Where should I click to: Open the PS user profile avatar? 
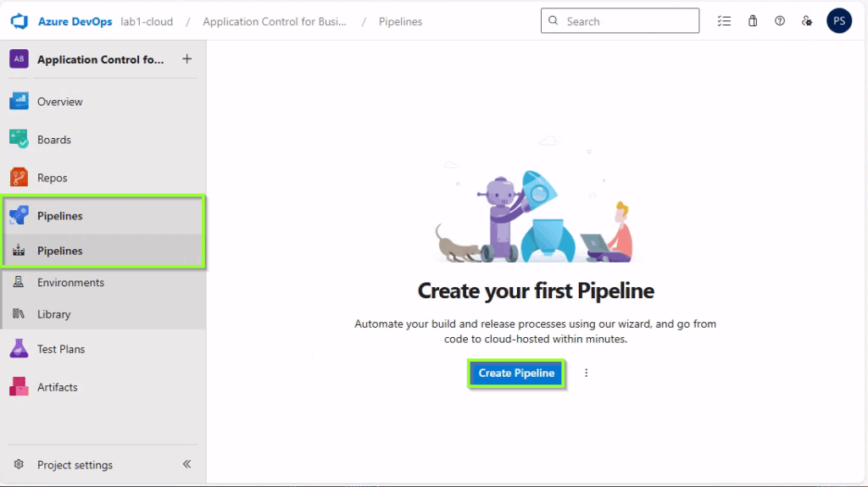pos(838,21)
